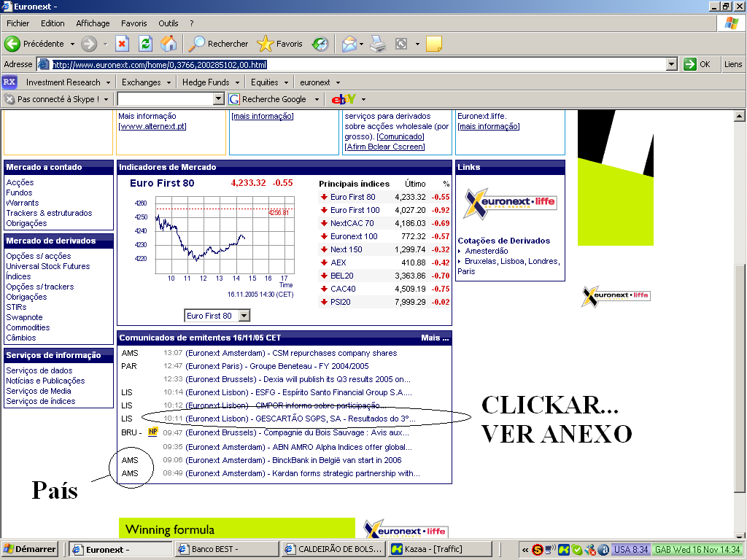Click the Mais ... link in Comunicados header
This screenshot has height=560, width=747.
pyautogui.click(x=435, y=338)
